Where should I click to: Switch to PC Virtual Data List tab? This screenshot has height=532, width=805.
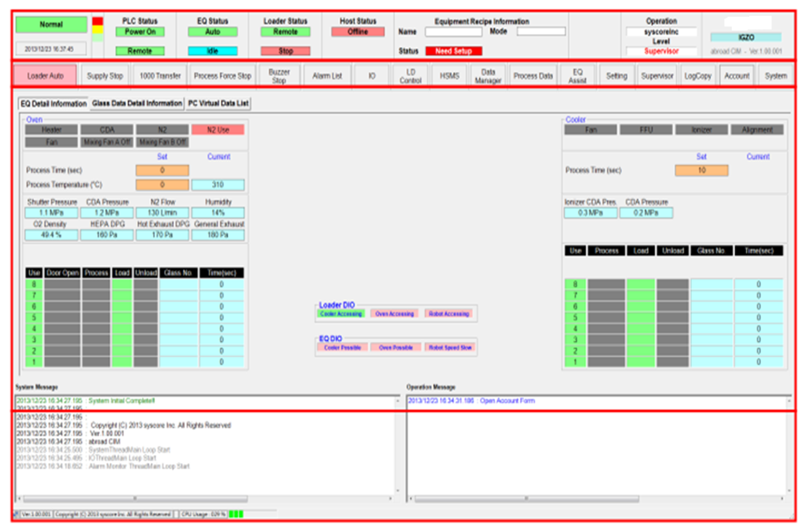coord(218,103)
